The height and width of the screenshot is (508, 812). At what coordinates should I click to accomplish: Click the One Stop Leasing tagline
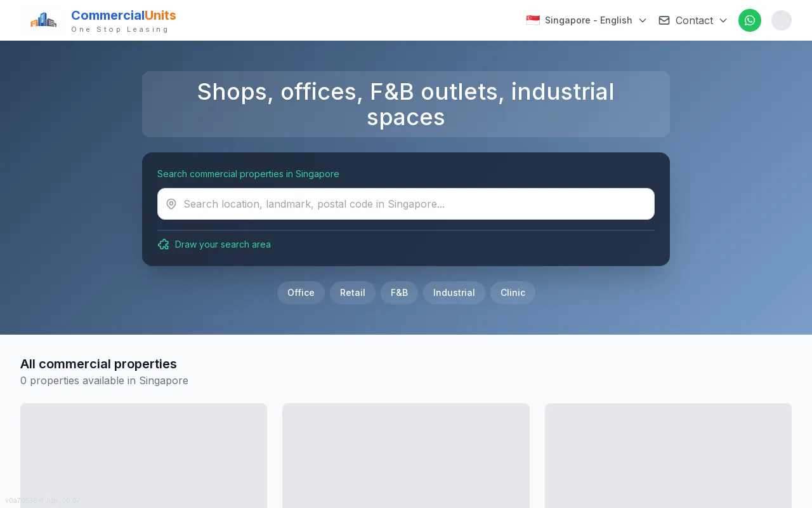click(x=120, y=29)
